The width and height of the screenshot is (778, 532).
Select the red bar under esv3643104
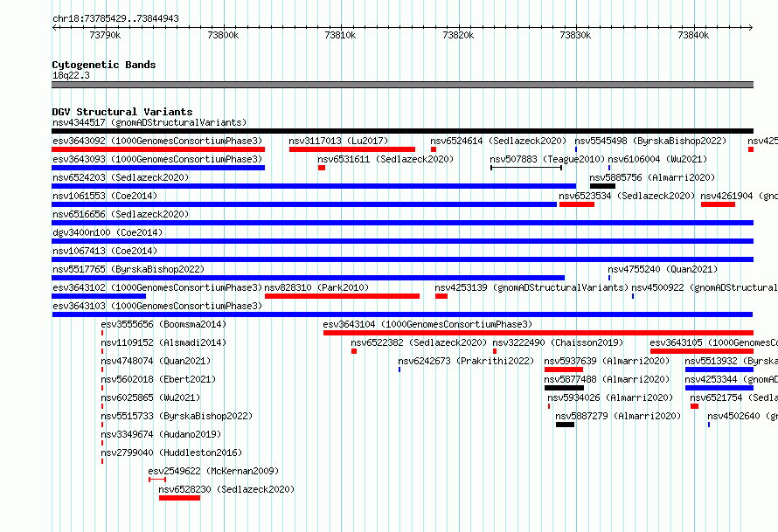[x=538, y=333]
